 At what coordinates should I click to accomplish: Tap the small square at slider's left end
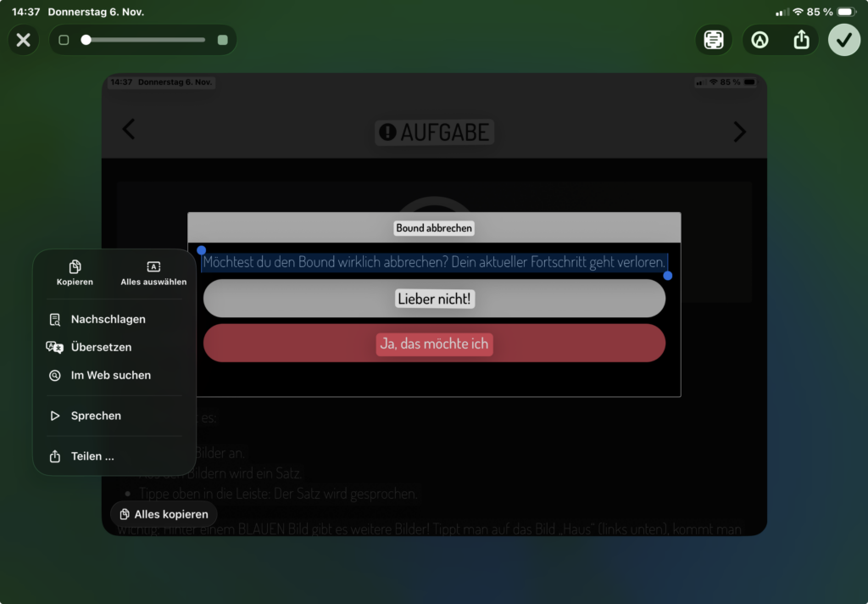pos(64,40)
